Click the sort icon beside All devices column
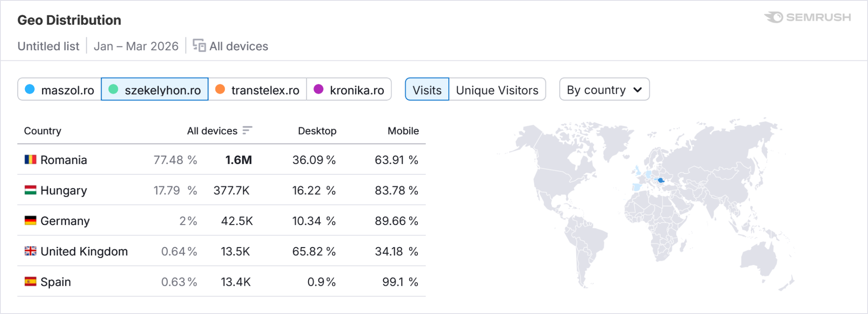 pyautogui.click(x=247, y=131)
